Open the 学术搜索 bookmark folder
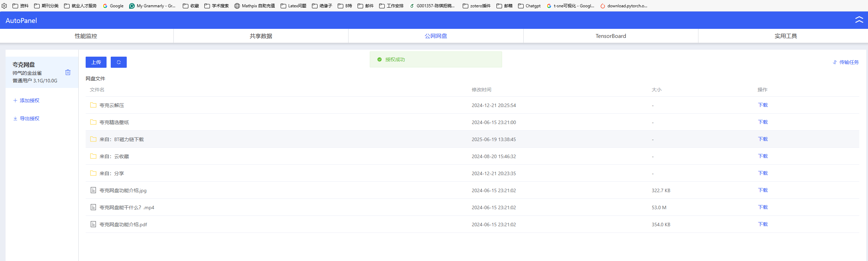868x261 pixels. pos(217,6)
